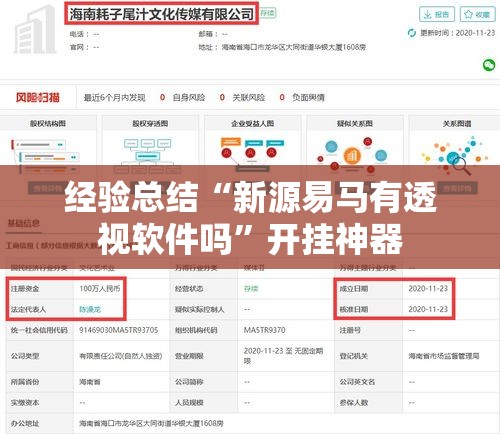The image size is (500, 434).
Task: Click the 核准日期 value 2020-11-23
Action: coord(428,309)
